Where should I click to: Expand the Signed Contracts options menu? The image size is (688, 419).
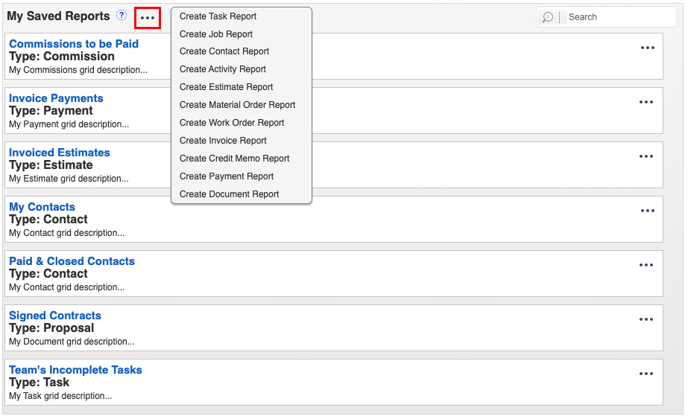coord(646,319)
